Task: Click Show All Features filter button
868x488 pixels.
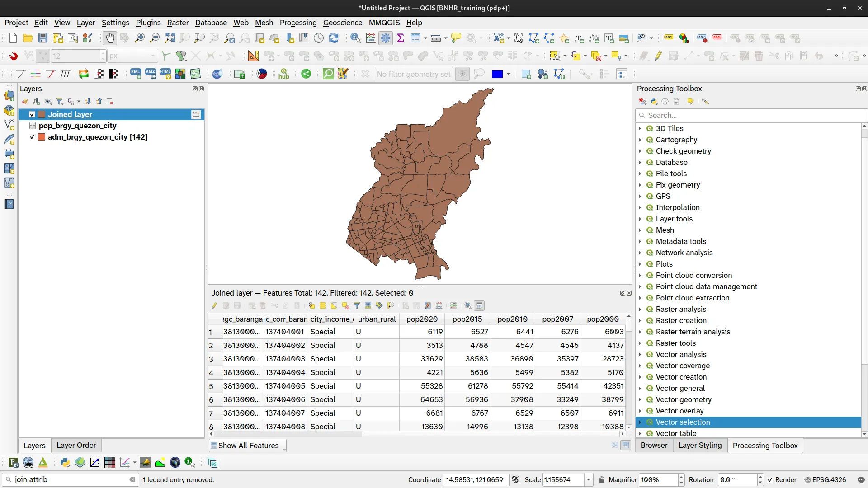Action: pyautogui.click(x=248, y=446)
